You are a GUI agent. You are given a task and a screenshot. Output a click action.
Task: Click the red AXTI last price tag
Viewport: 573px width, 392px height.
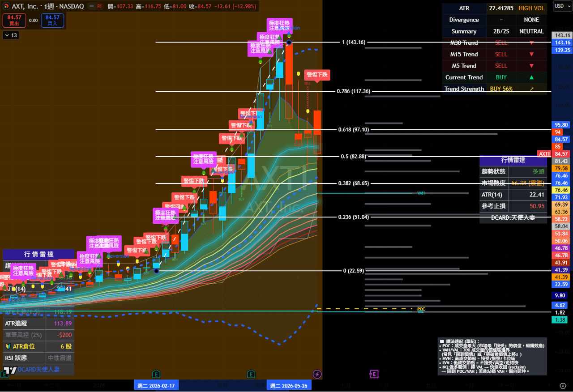tap(544, 154)
